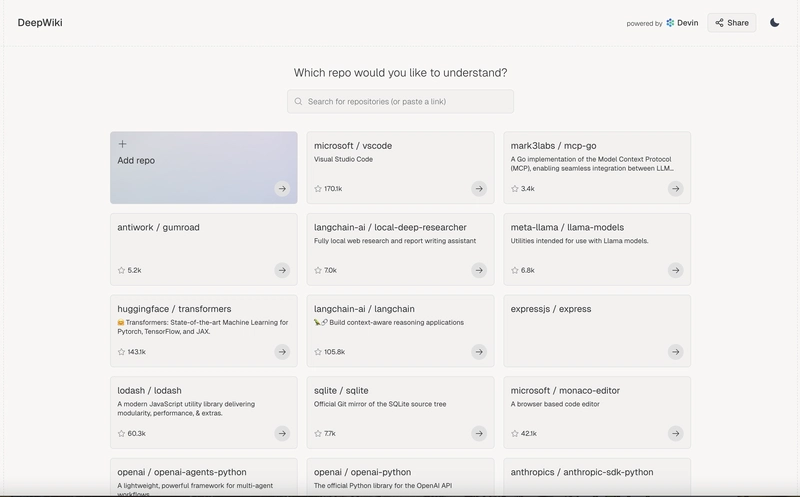The image size is (800, 497).
Task: Open langchain-ai / langchain arrow button
Action: (479, 352)
